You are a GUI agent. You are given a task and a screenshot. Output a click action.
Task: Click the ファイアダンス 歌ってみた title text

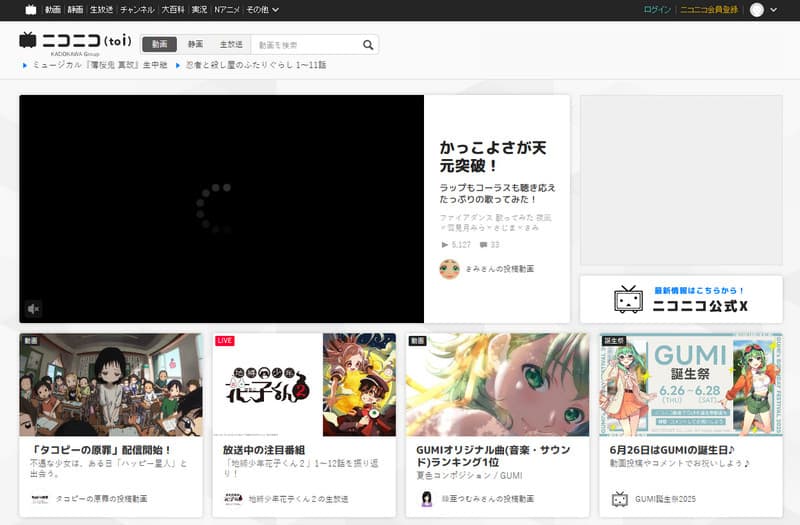(495, 222)
